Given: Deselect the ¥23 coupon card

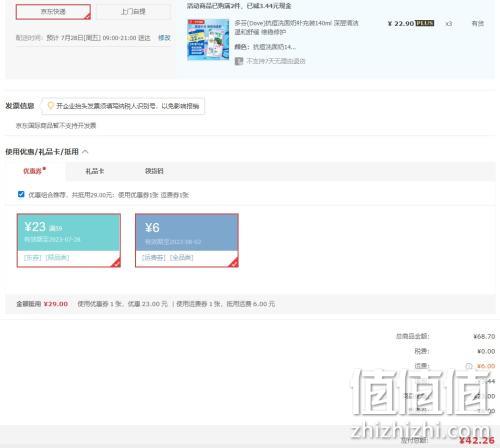Looking at the screenshot, I should [69, 240].
